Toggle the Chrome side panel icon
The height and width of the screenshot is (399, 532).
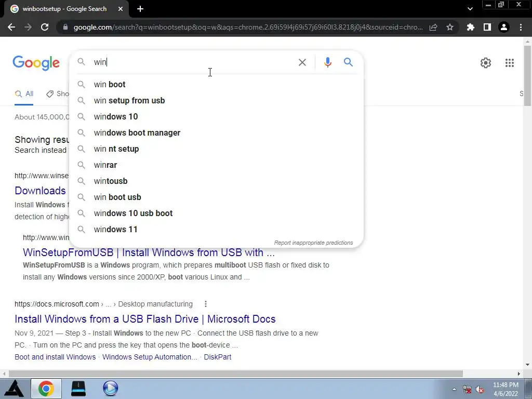pyautogui.click(x=487, y=27)
